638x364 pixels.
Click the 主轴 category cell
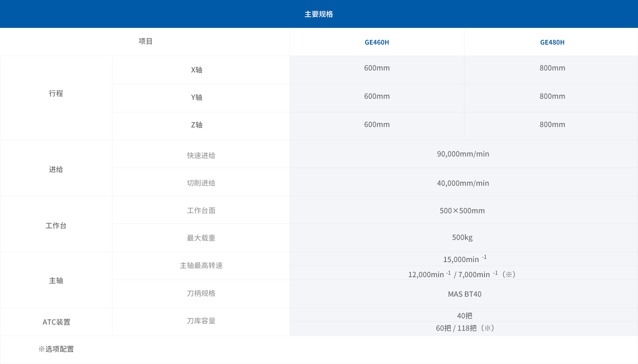tap(56, 280)
